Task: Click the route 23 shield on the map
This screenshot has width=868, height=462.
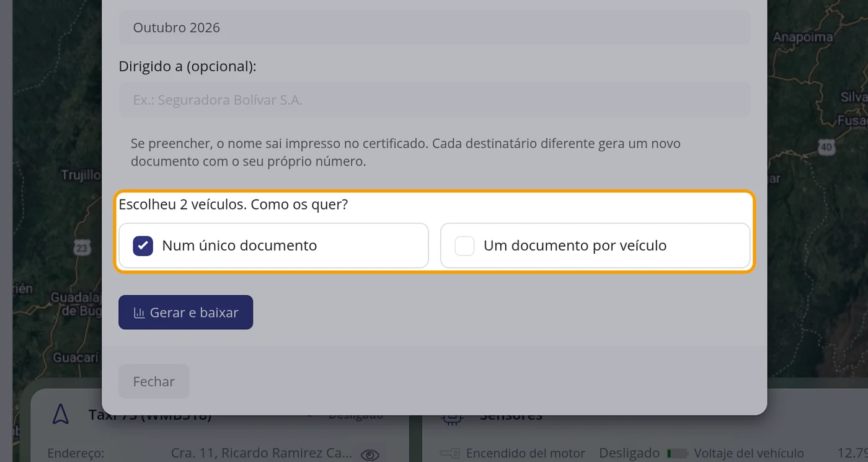Action: click(x=82, y=248)
